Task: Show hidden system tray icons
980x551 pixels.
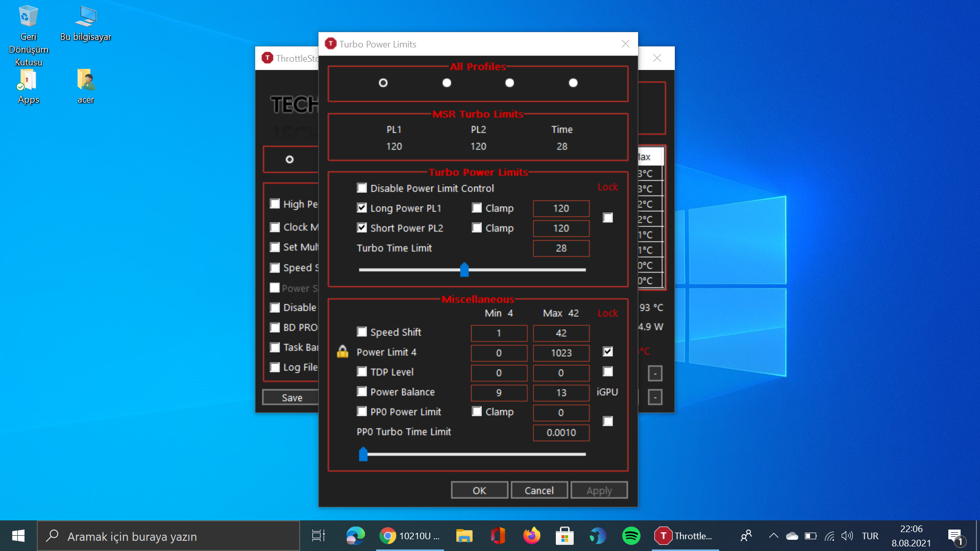Action: 773,536
